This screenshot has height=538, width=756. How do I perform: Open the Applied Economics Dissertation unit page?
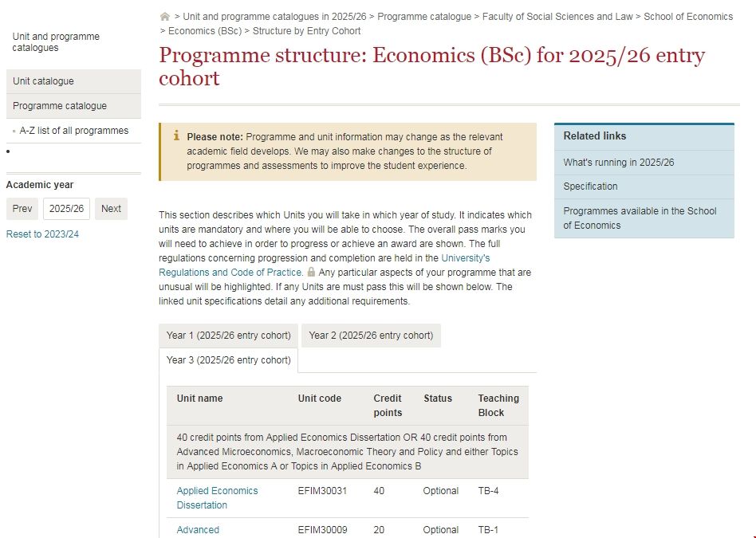(217, 497)
